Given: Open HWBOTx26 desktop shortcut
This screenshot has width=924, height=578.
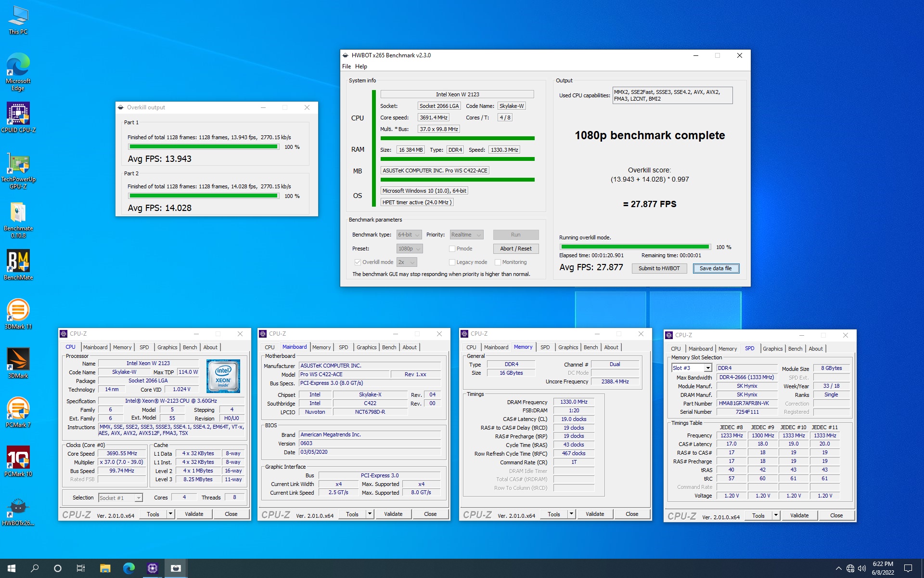Looking at the screenshot, I should pyautogui.click(x=18, y=511).
